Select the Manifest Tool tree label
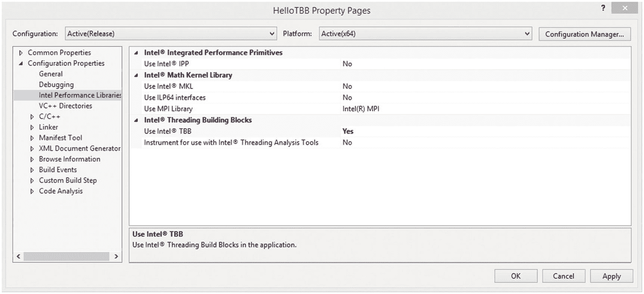This screenshot has width=644, height=294. point(60,138)
